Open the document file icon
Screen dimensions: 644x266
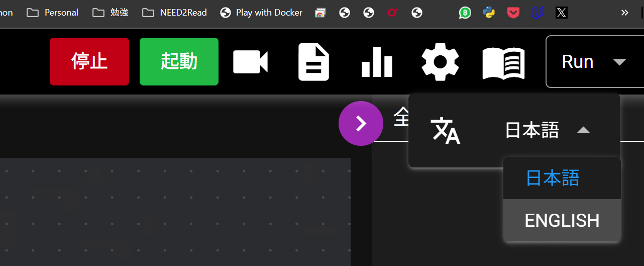(313, 62)
